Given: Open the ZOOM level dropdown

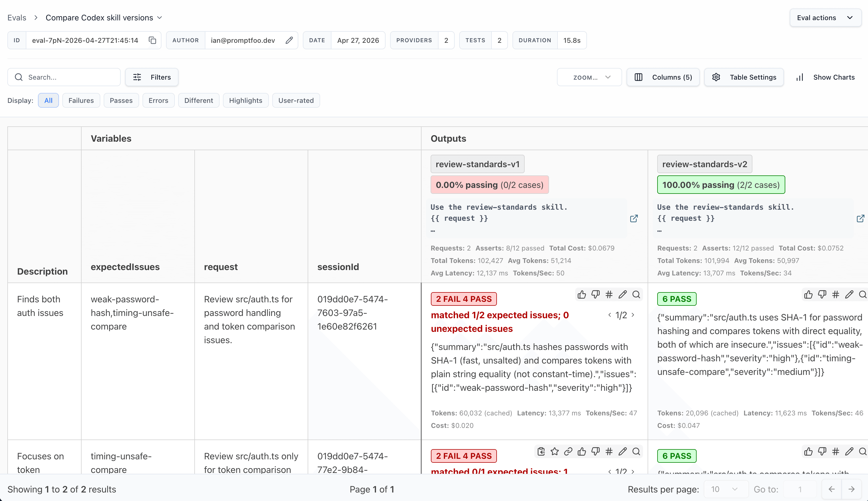Looking at the screenshot, I should click(x=589, y=77).
